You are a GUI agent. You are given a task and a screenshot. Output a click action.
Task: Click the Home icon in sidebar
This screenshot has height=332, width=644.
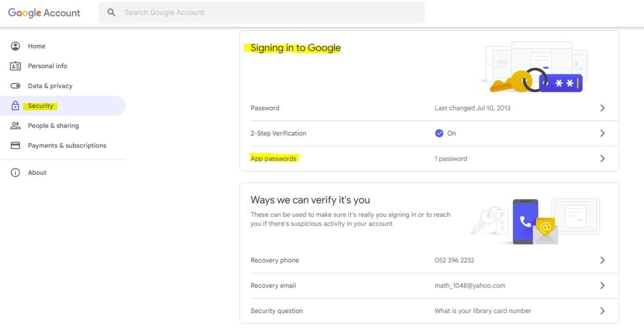(15, 46)
